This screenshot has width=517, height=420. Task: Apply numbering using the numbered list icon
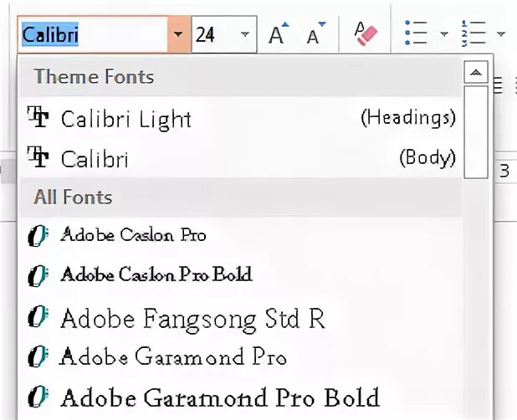473,33
